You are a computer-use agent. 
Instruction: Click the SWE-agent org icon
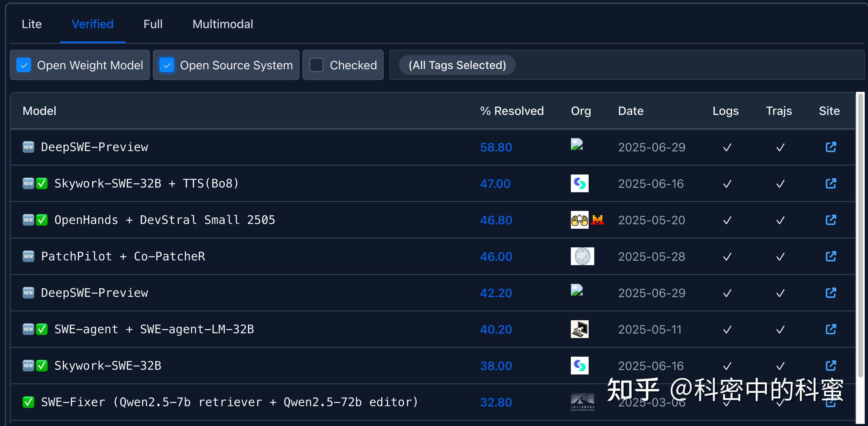580,329
